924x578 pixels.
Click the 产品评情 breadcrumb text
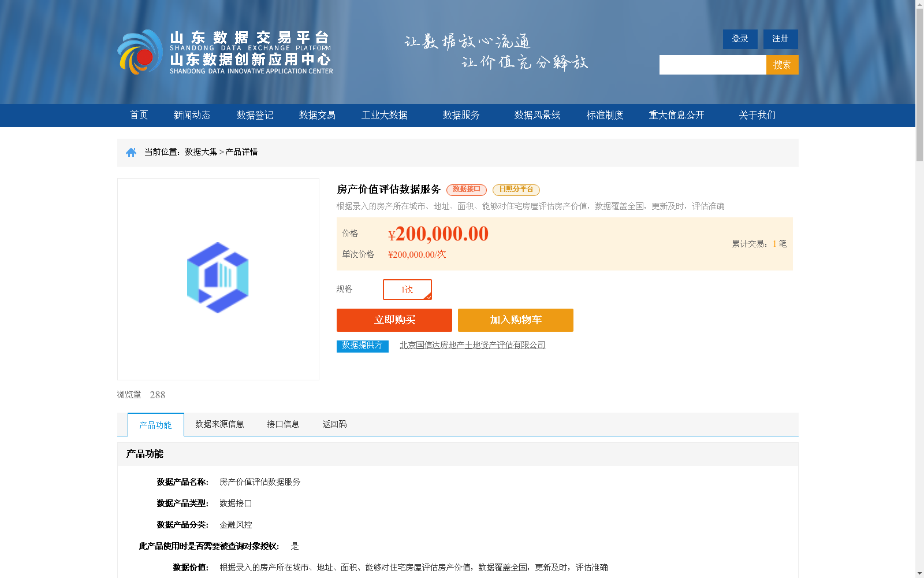[x=241, y=152]
